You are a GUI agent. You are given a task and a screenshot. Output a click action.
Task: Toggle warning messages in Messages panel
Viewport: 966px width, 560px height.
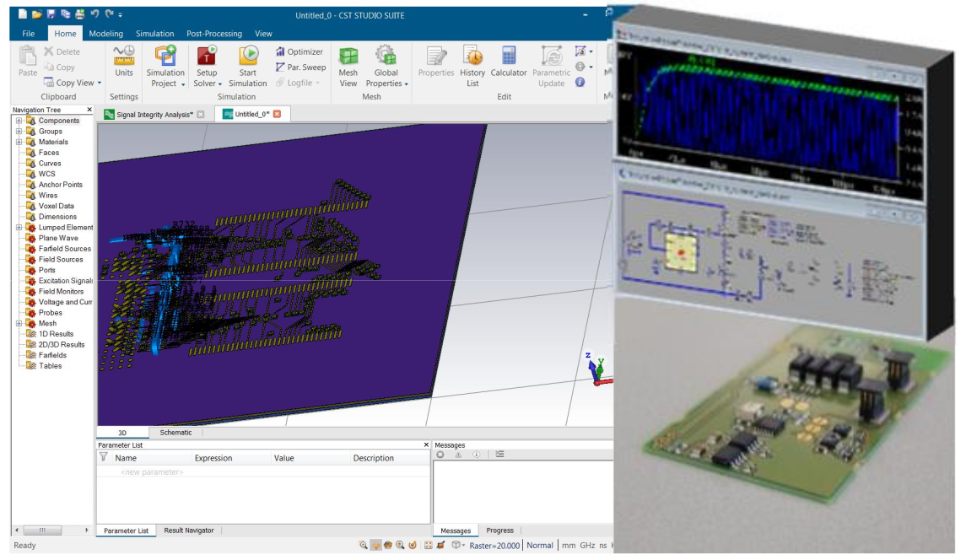click(x=458, y=455)
